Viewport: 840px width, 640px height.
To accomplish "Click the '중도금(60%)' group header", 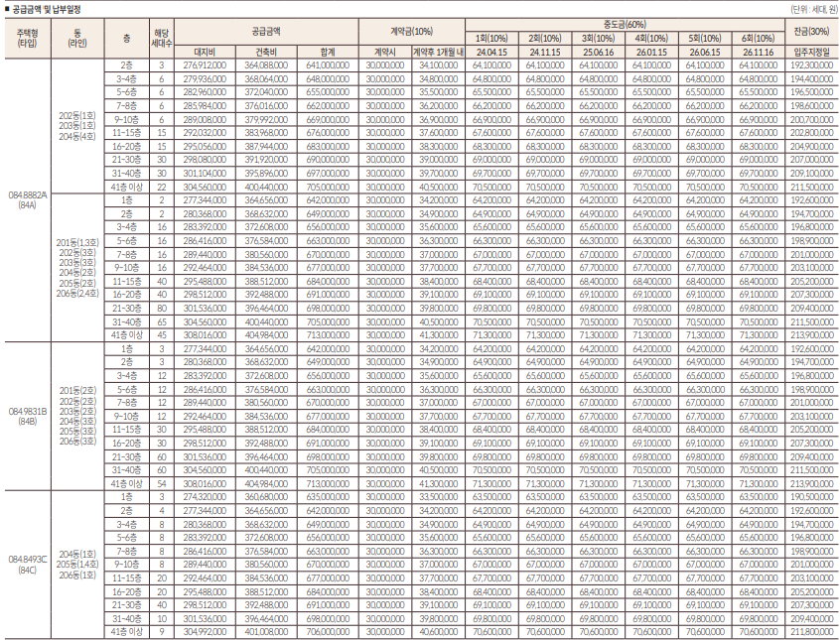I will click(x=625, y=25).
